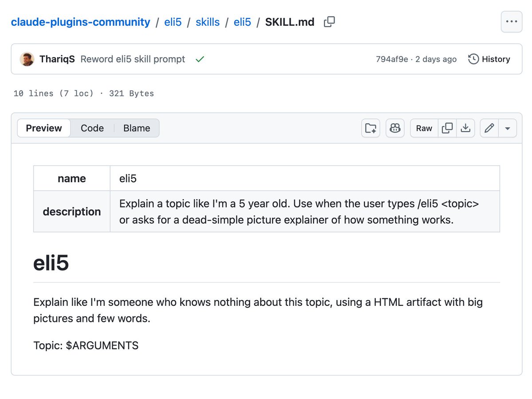This screenshot has height=399, width=532.
Task: Copy the SKILL.md file path
Action: 329,22
